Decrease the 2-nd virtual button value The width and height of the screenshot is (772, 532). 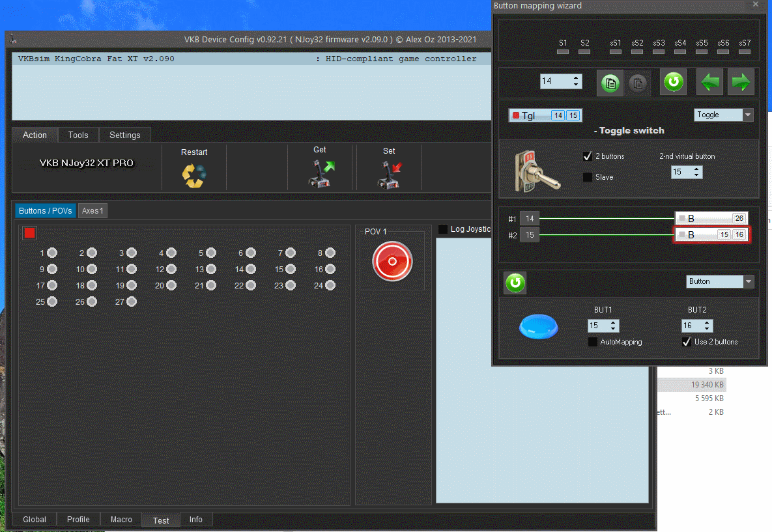(696, 175)
